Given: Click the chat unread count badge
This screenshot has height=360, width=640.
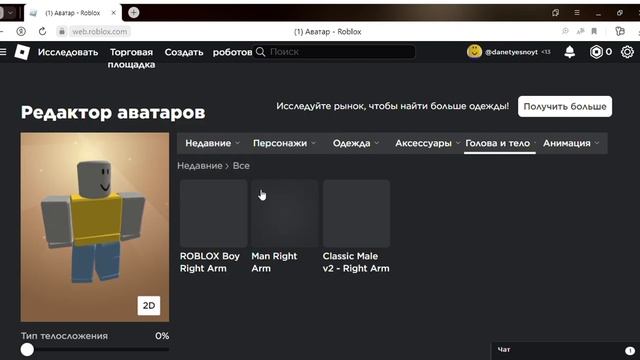Looking at the screenshot, I should [630, 351].
